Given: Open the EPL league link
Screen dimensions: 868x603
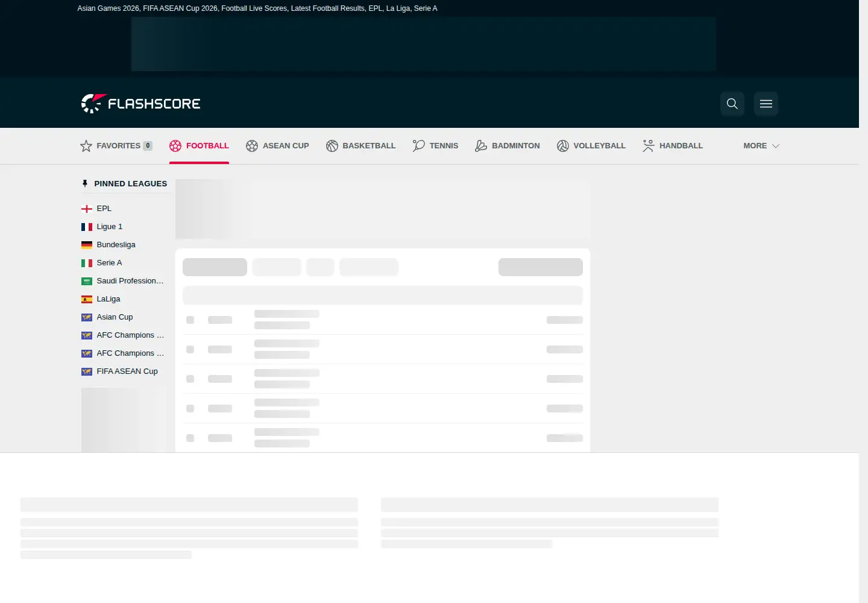Looking at the screenshot, I should pos(104,209).
